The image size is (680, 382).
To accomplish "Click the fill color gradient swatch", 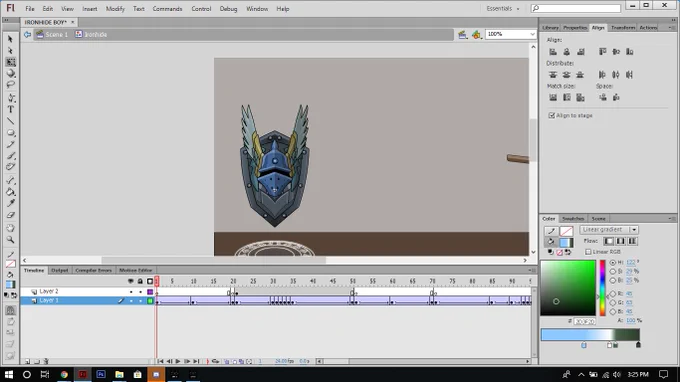I will click(x=566, y=242).
